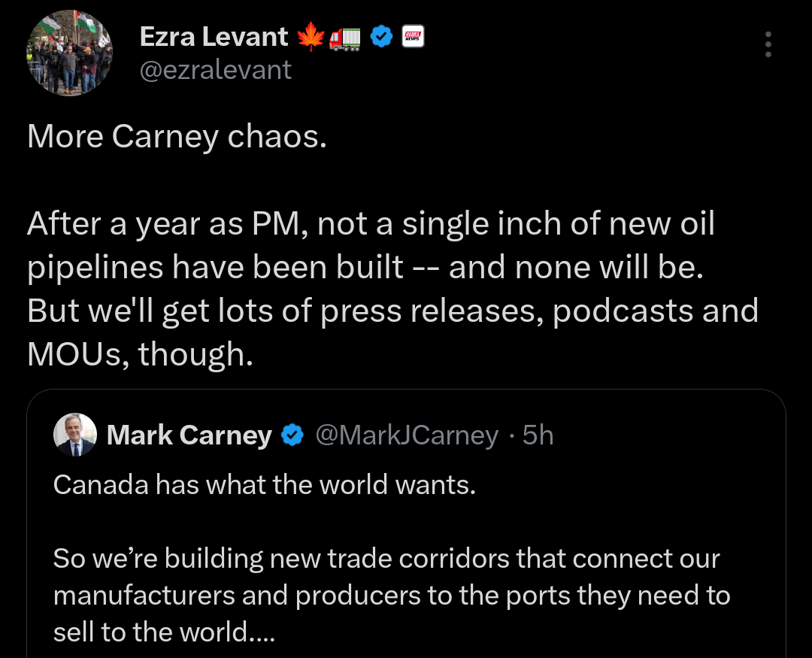This screenshot has width=812, height=658.
Task: Visit the @ezralevant handle
Action: (216, 69)
